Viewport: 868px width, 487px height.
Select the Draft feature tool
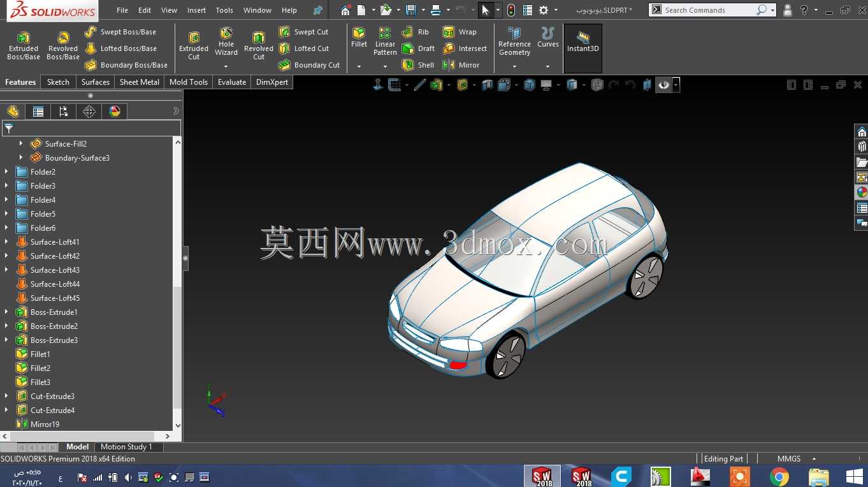(418, 48)
